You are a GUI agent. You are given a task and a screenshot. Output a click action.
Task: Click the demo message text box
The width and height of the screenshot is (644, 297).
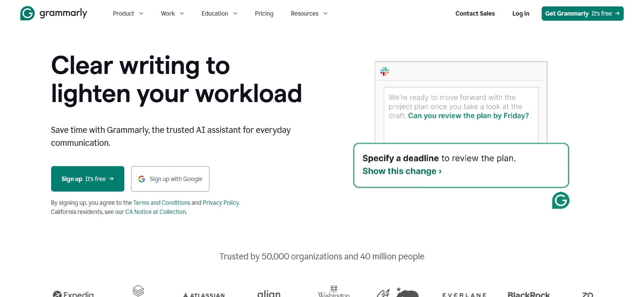coord(461,115)
